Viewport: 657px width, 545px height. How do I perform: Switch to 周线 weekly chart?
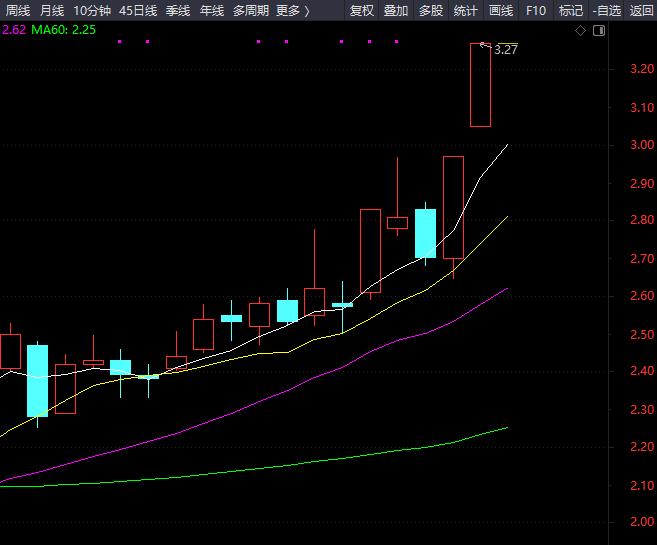click(x=18, y=10)
